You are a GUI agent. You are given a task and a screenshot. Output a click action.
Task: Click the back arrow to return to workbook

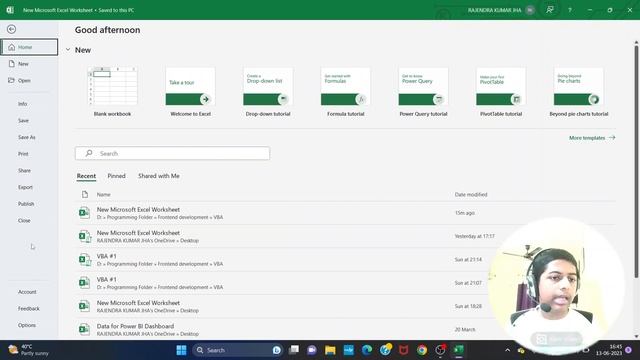pos(11,29)
